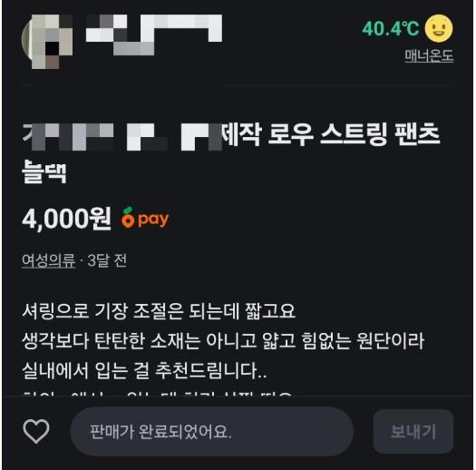Focus the 판매가 완료되었어요 message field
Screen dimensions: 476x470
pyautogui.click(x=212, y=431)
